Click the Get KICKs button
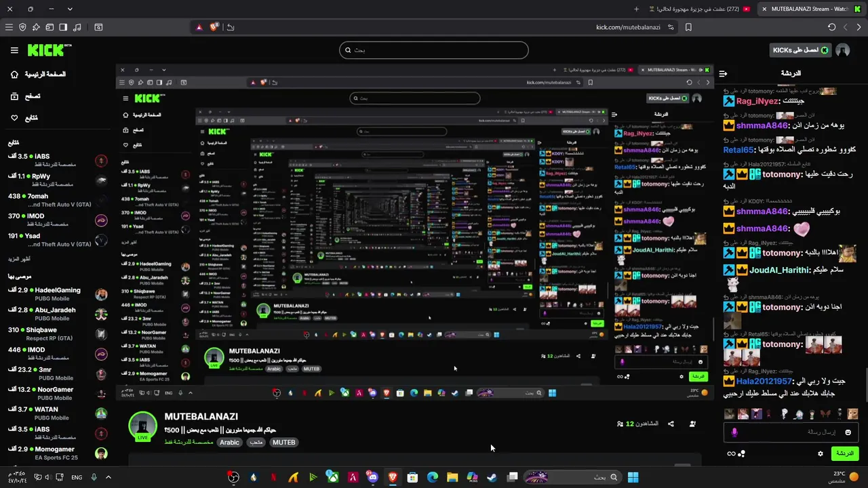Viewport: 868px width, 488px height. pyautogui.click(x=800, y=50)
